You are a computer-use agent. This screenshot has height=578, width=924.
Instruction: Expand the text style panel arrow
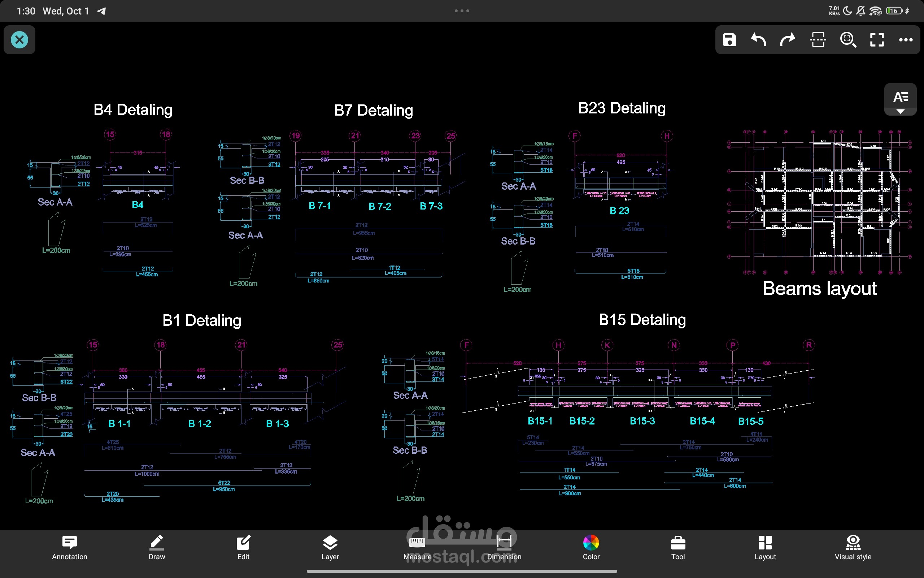(900, 111)
